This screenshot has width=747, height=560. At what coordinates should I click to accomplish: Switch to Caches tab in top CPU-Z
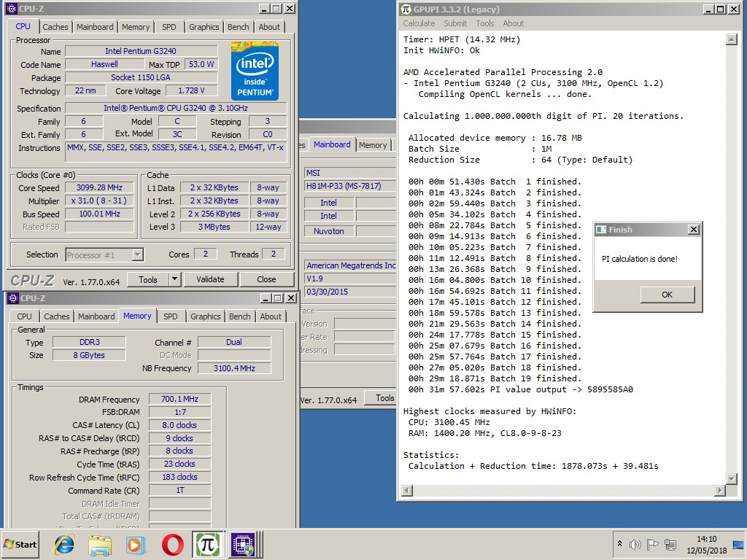pyautogui.click(x=55, y=27)
